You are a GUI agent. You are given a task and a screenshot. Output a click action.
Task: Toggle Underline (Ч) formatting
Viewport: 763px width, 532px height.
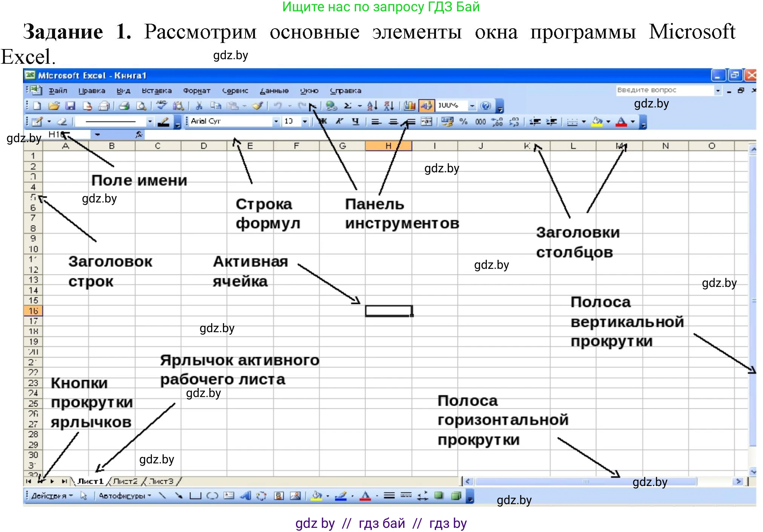coord(356,121)
